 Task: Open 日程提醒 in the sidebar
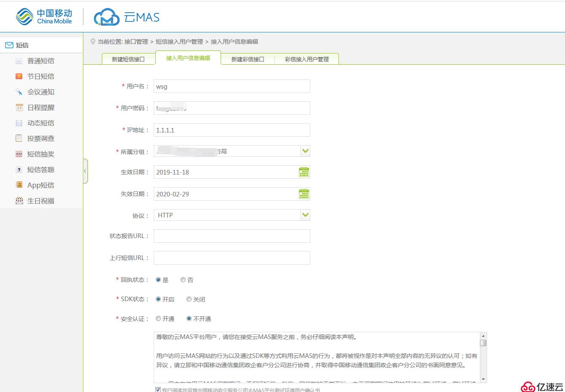point(41,107)
